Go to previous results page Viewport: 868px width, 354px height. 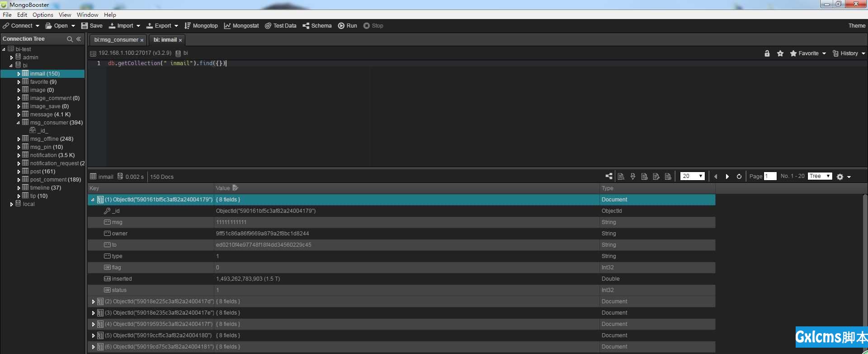716,177
